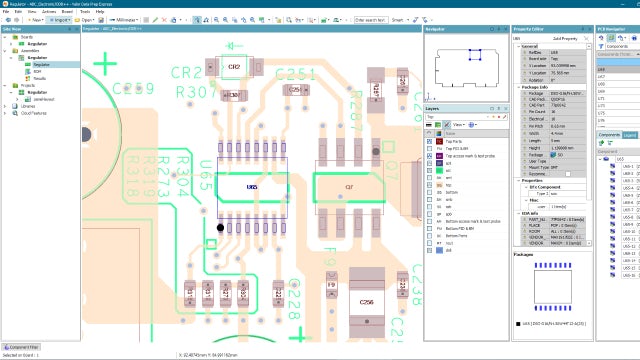Click the green export arrow below Components tab
Viewport: 640px width, 360px height.
(x=601, y=142)
